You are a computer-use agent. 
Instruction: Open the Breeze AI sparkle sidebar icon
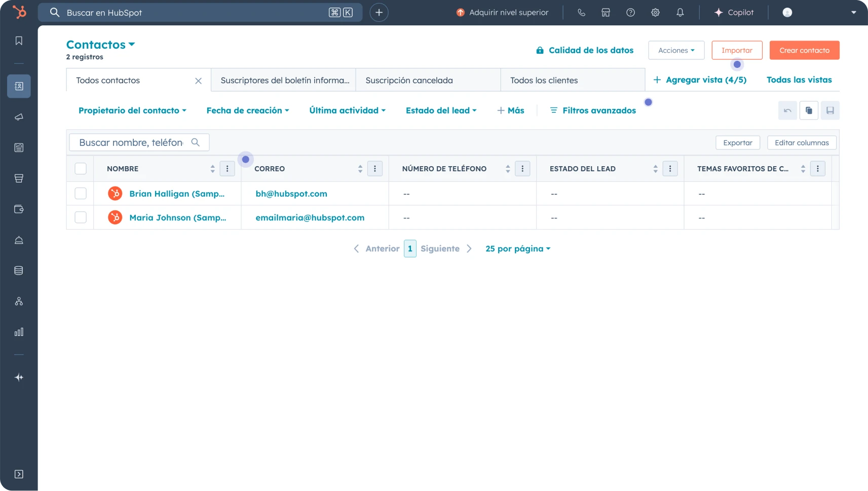click(x=19, y=377)
